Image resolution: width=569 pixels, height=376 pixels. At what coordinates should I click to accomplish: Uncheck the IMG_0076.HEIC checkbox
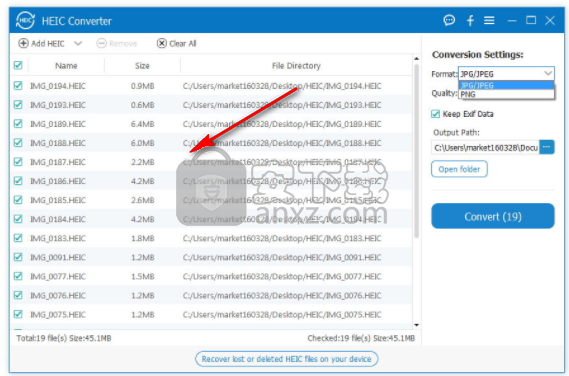click(18, 295)
